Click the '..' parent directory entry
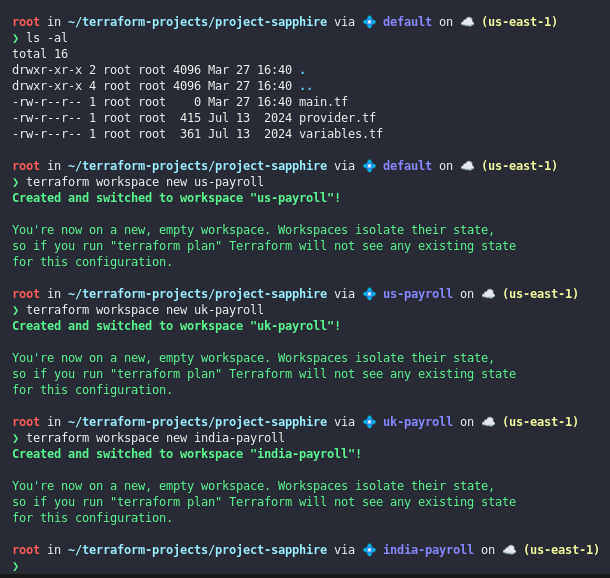Screen dimensions: 610x578 click(x=306, y=86)
